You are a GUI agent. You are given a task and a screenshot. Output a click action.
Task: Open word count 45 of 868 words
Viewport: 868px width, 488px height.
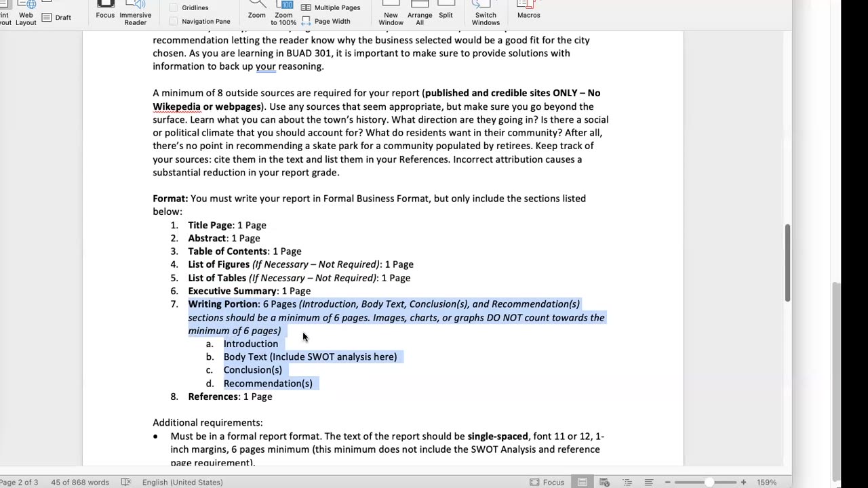[80, 482]
